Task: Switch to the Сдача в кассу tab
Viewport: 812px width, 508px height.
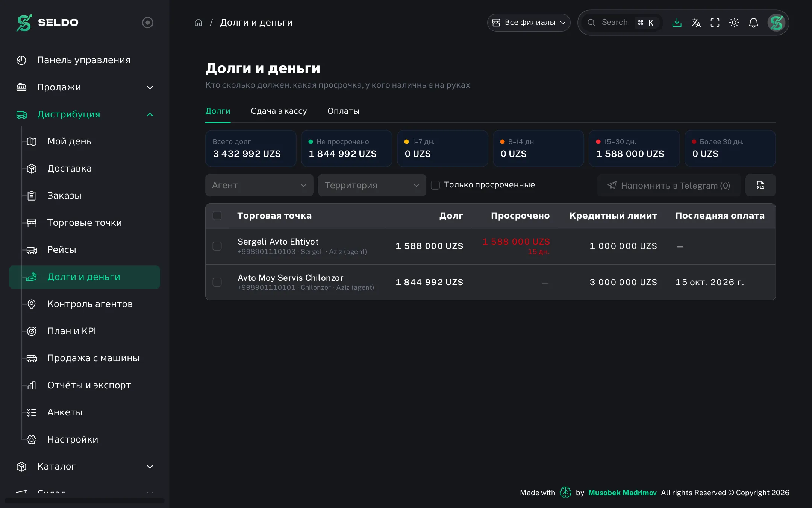Action: [x=279, y=111]
